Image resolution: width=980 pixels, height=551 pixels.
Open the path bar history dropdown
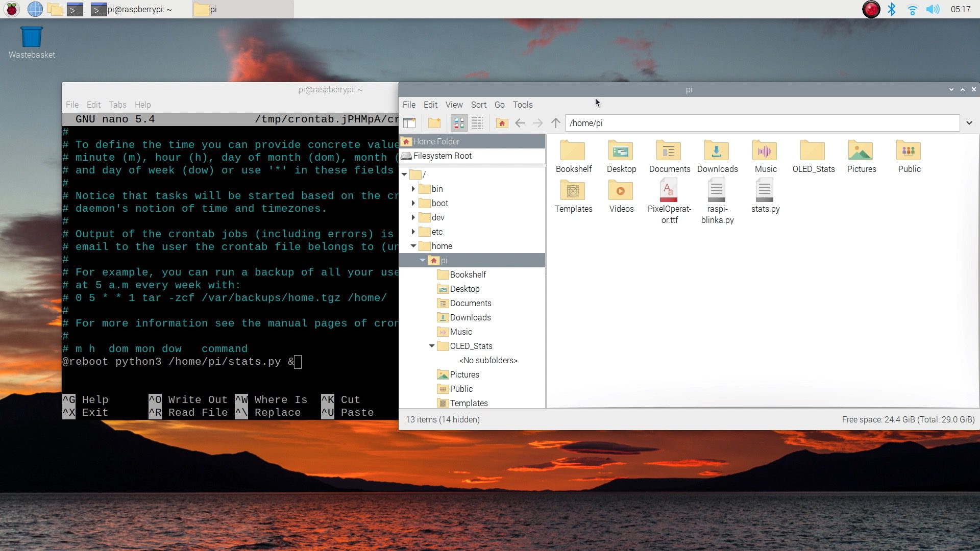969,123
